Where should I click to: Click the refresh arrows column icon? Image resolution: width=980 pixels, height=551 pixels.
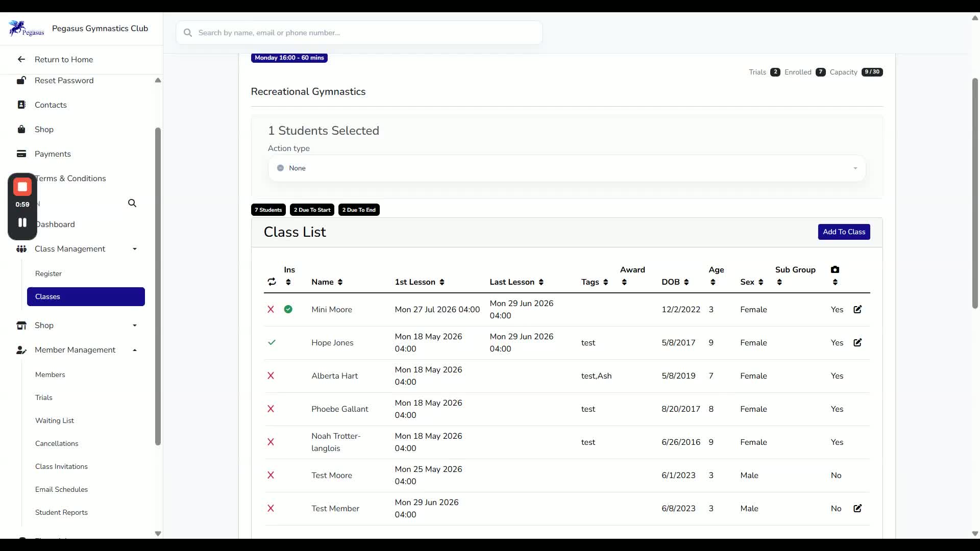coord(272,282)
